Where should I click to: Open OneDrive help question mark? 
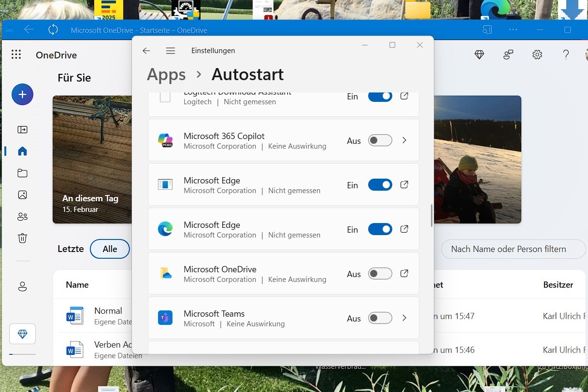click(x=566, y=55)
